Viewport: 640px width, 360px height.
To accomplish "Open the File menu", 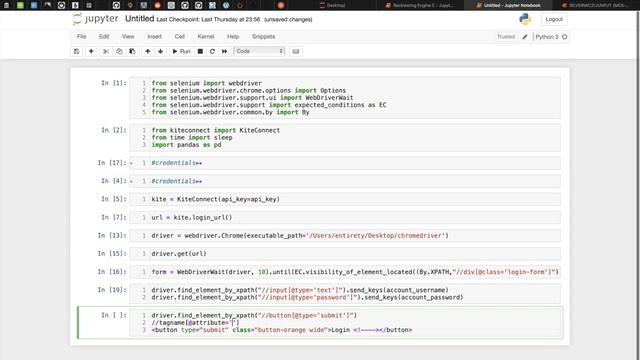I will 81,37.
